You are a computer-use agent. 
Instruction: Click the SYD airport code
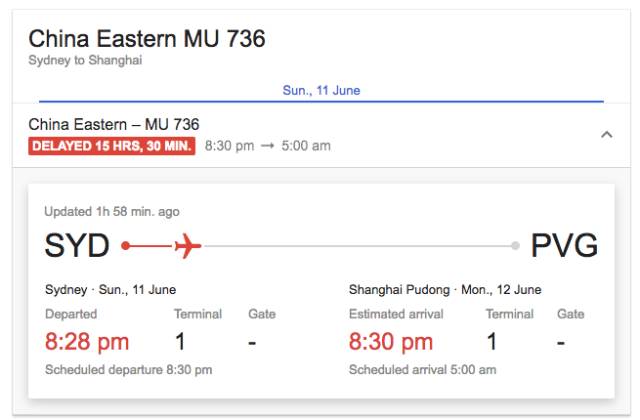coord(77,245)
